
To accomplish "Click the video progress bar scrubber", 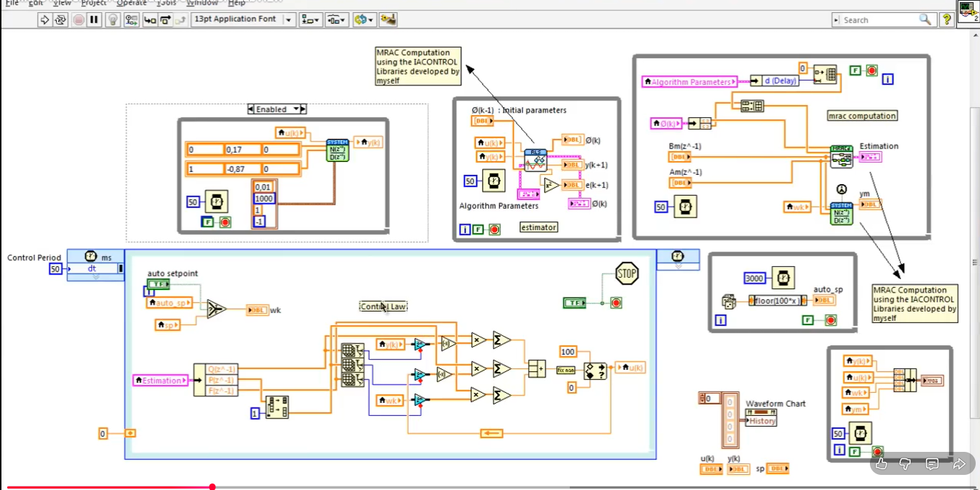I will click(x=212, y=487).
